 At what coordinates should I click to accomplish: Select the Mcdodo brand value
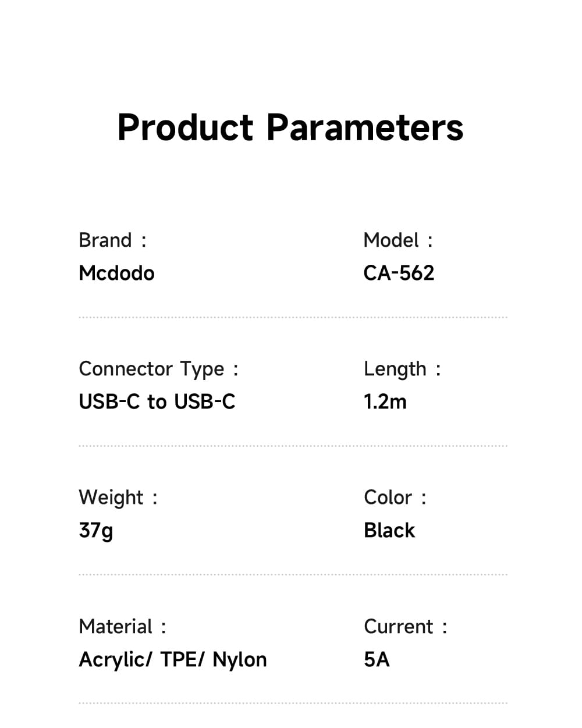point(116,273)
